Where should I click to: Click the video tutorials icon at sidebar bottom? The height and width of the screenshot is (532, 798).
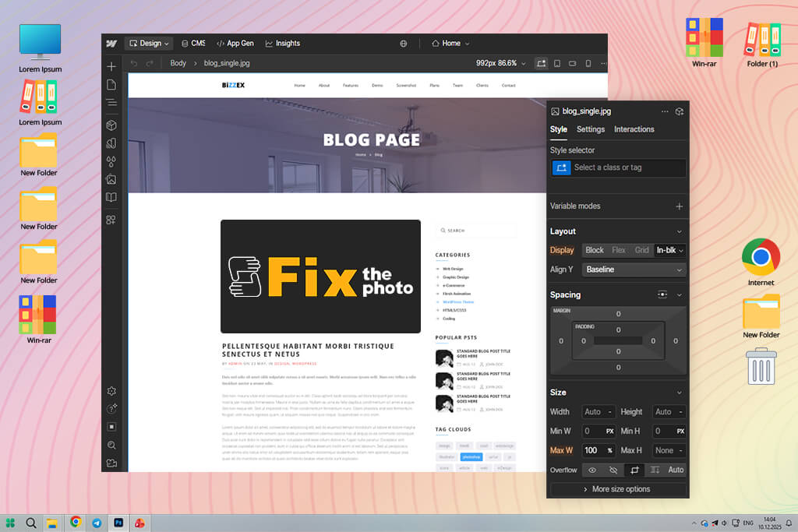[x=112, y=463]
